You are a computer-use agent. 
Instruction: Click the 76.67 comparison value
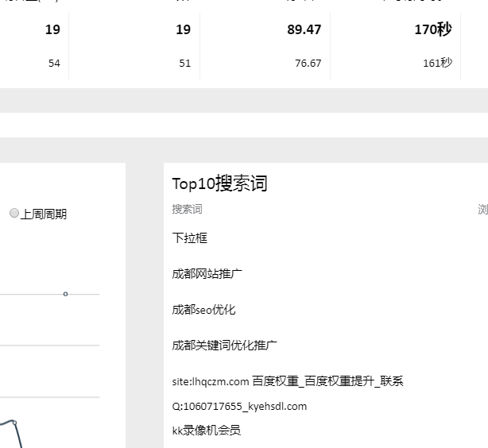click(x=308, y=64)
